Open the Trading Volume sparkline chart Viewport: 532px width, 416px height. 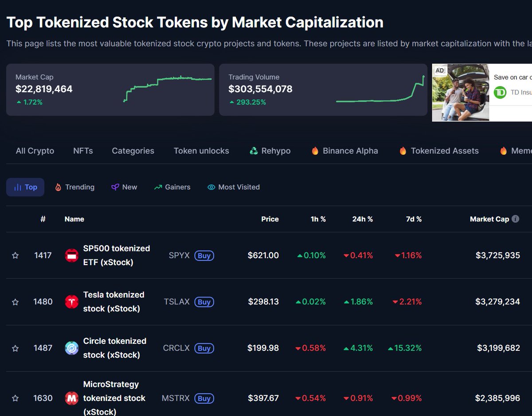(x=380, y=89)
